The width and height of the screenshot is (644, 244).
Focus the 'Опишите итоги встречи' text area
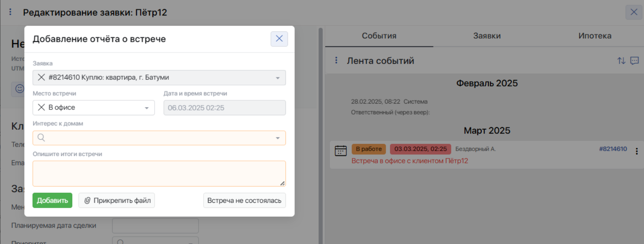(x=159, y=174)
